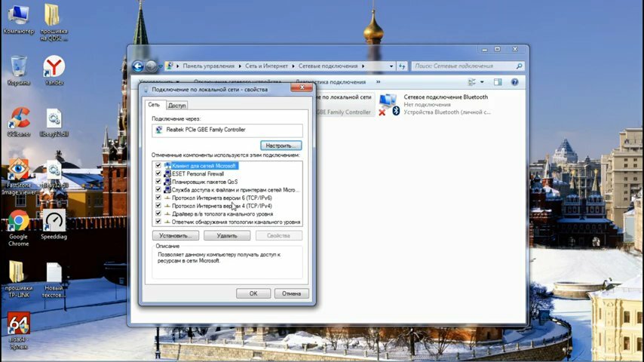644x362 pixels.
Task: Select ESET Personal Firewall list row
Action: tap(227, 173)
